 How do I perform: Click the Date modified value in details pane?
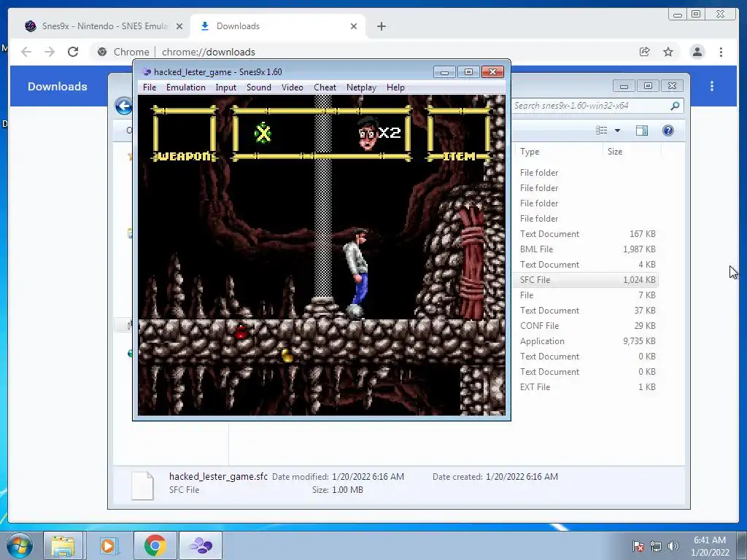[368, 477]
